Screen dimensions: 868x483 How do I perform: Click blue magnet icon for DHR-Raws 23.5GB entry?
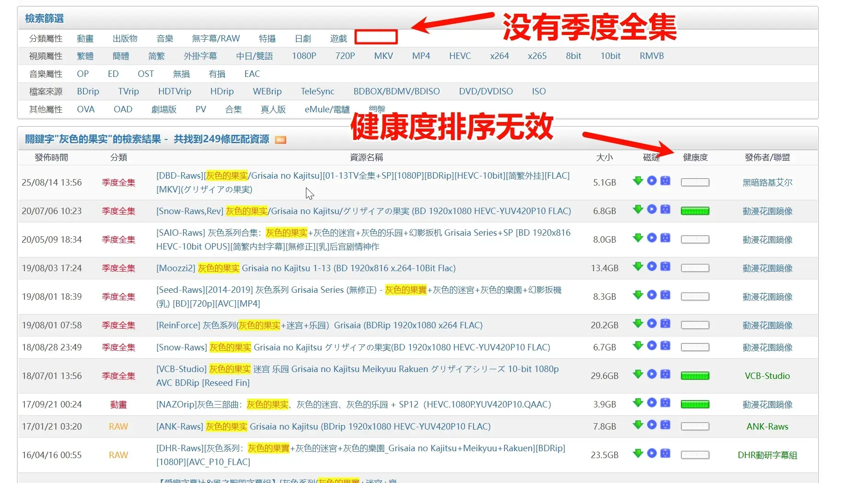tap(651, 453)
